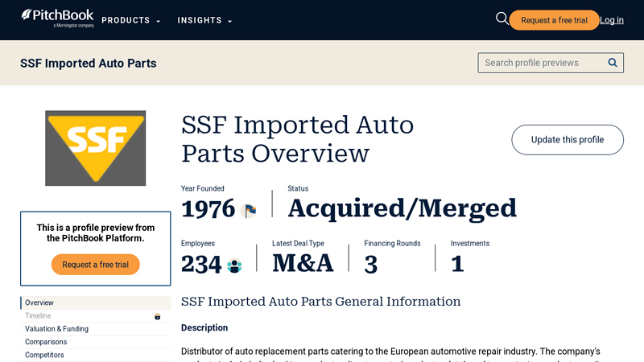Viewport: 644px width, 362px height.
Task: Click the flag icon beside 1976
Action: (x=249, y=211)
